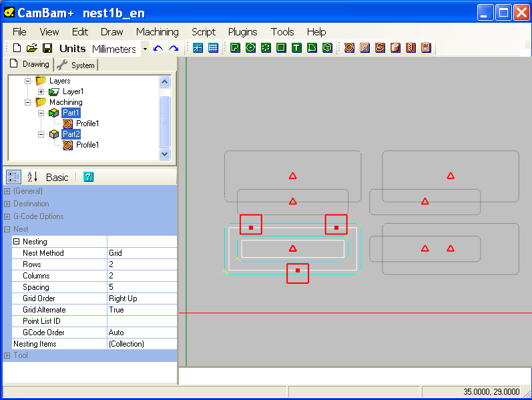
Task: Open the Units Millimeters dropdown
Action: 145,49
